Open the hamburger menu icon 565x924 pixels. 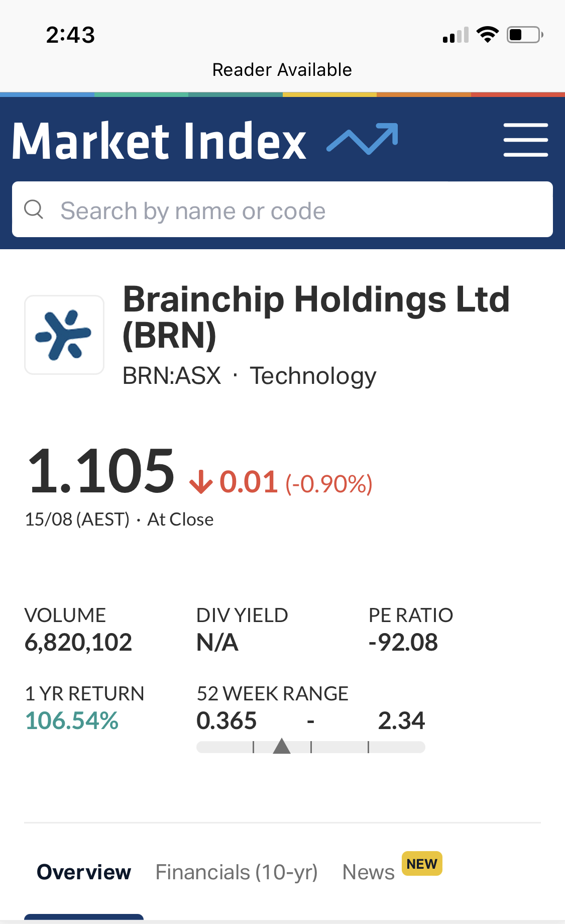525,140
